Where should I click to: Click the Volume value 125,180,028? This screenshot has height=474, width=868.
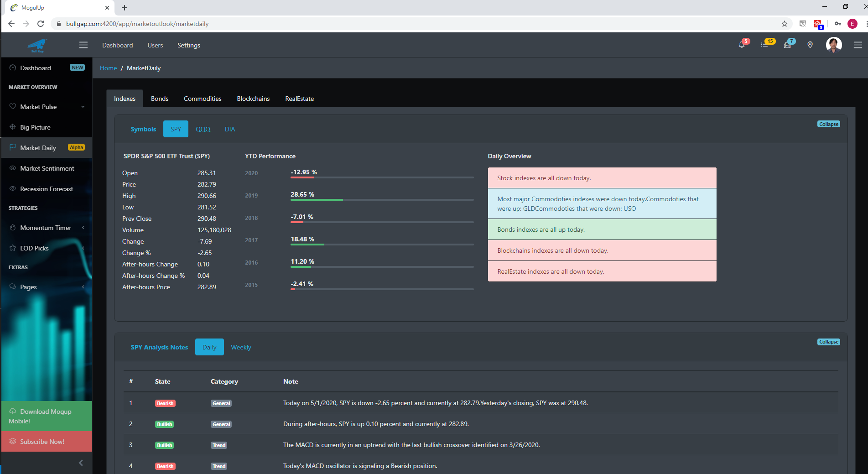(x=214, y=230)
